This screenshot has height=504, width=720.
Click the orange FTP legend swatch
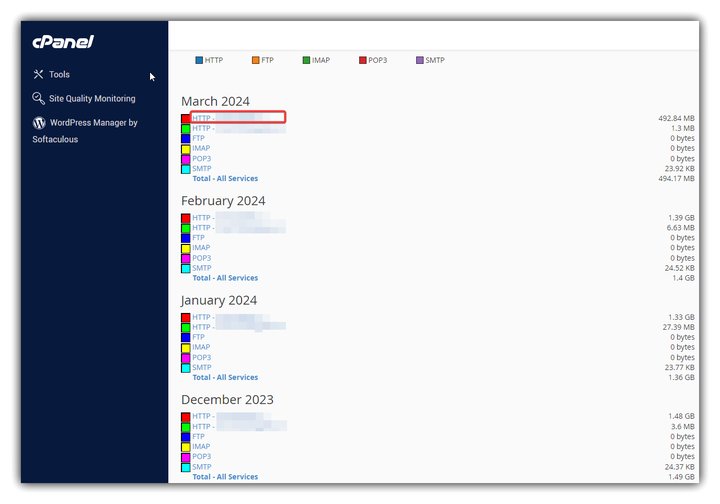255,60
